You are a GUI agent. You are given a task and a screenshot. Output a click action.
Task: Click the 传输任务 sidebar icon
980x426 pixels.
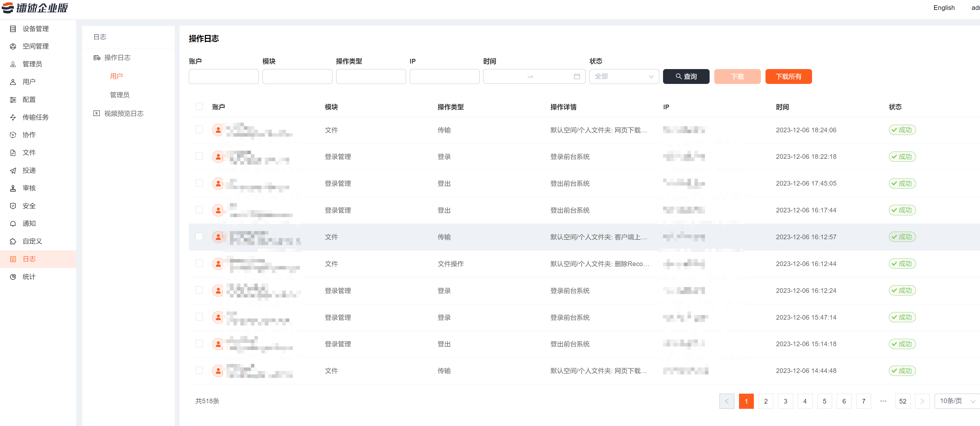tap(13, 117)
